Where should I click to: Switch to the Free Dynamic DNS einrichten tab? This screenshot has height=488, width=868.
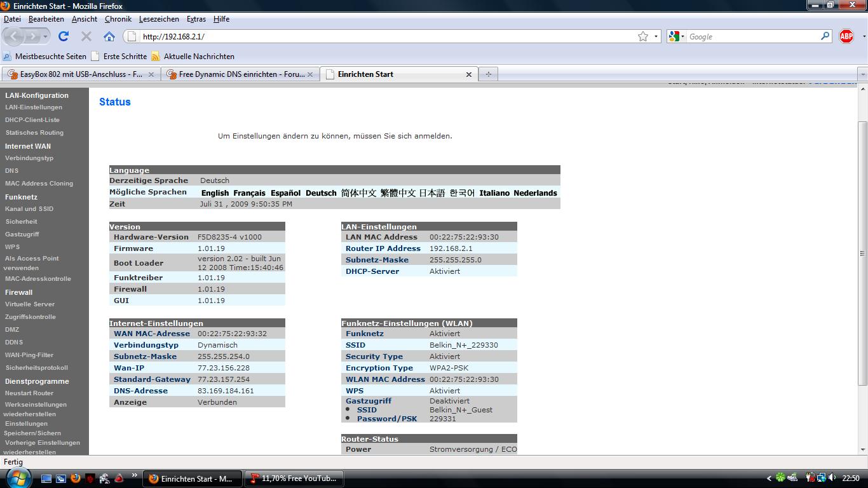240,74
